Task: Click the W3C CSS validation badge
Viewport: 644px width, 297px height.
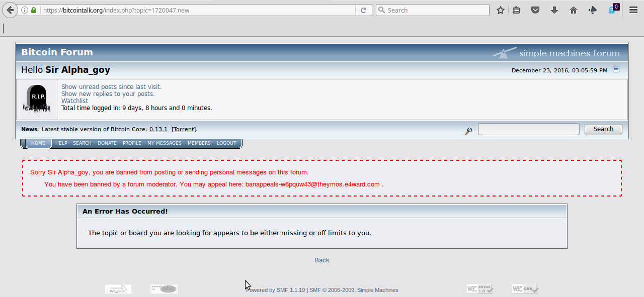Action: click(525, 289)
